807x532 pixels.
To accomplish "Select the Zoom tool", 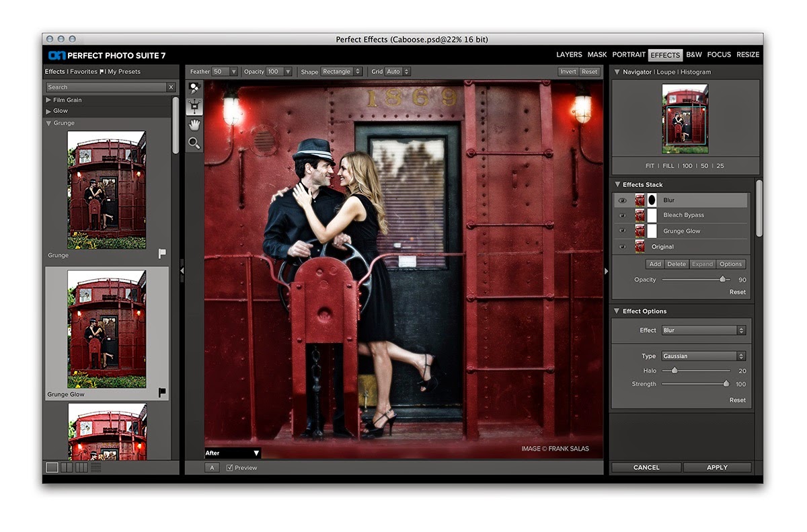I will (x=194, y=143).
